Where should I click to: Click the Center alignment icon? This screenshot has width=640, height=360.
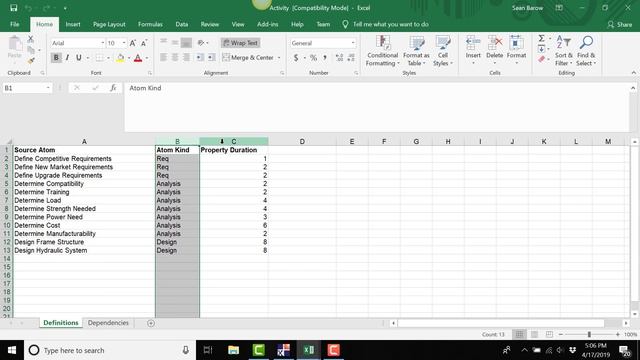[175, 58]
